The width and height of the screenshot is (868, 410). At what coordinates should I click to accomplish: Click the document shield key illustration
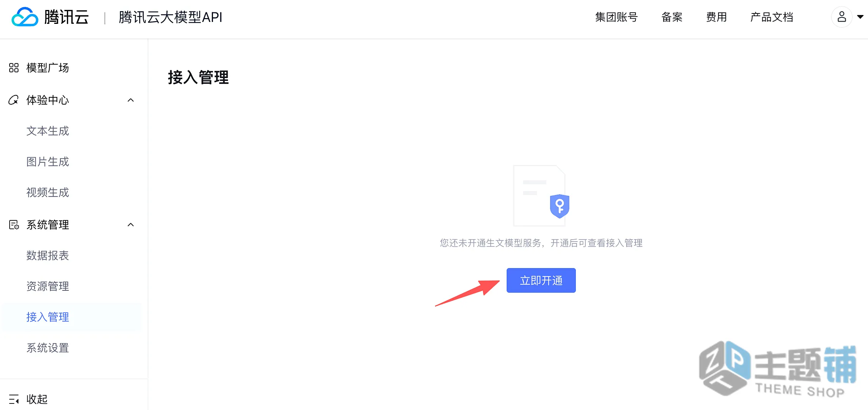click(x=541, y=196)
